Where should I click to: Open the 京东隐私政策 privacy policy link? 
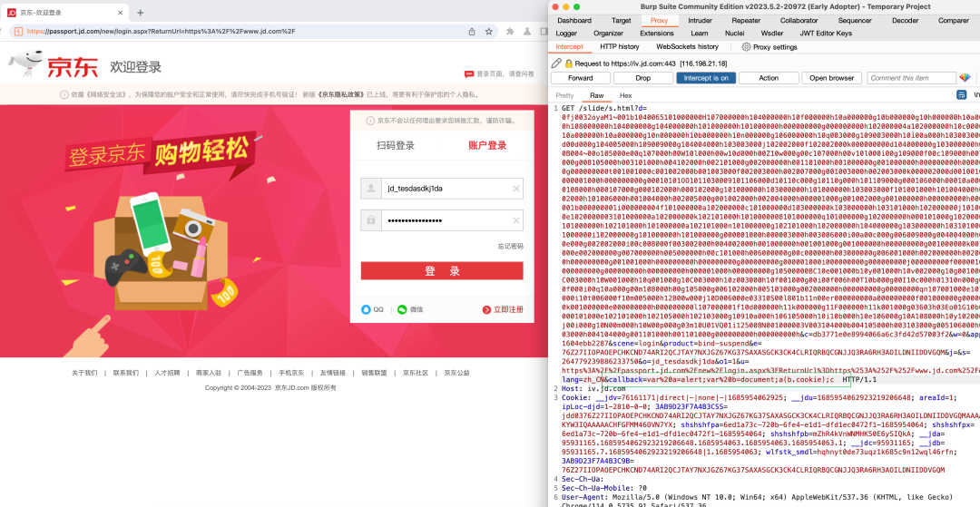(x=340, y=95)
